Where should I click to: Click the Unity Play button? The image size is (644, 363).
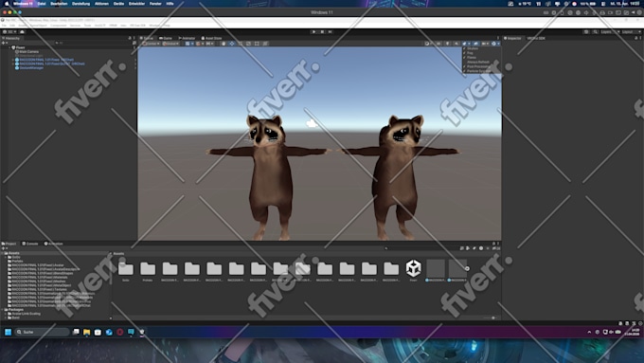[x=314, y=31]
